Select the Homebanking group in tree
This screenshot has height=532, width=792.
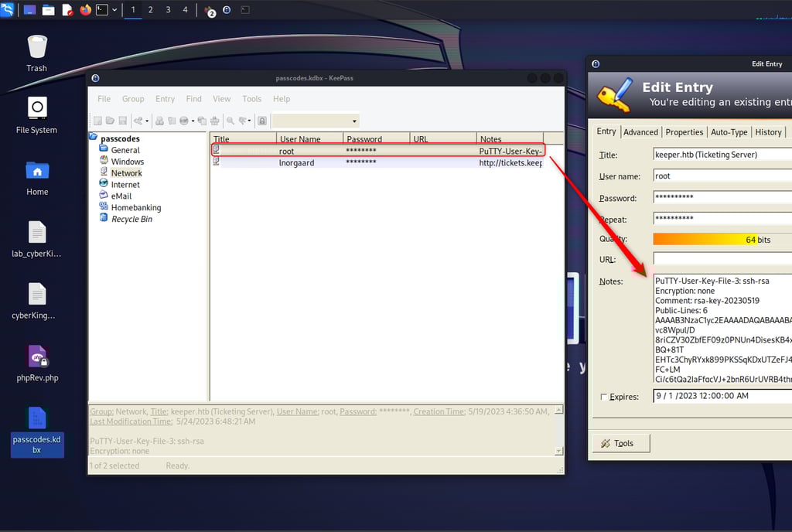pos(136,207)
